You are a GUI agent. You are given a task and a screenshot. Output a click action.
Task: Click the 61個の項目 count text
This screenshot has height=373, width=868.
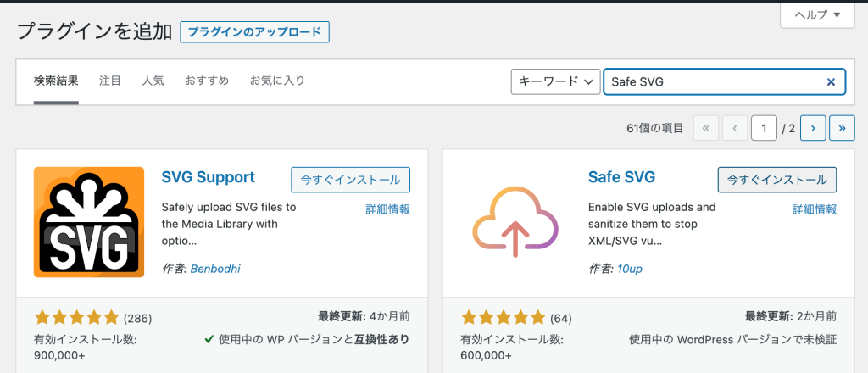coord(655,128)
